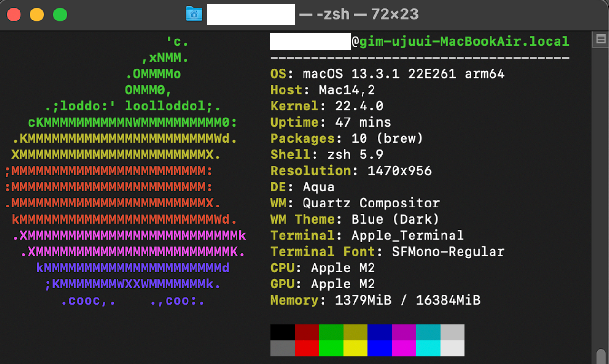The height and width of the screenshot is (364, 609).
Task: Click the ASCII logo bottom line '.cooc,. .,coo:.'
Action: click(x=133, y=301)
